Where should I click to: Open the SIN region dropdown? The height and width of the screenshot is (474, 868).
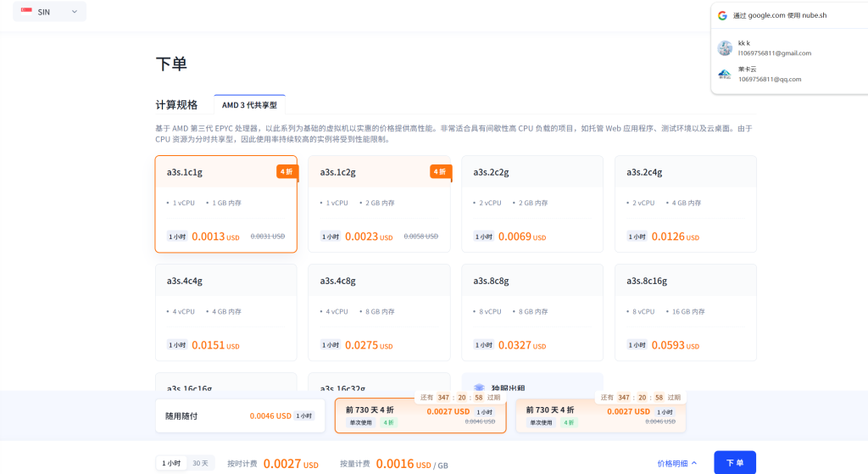click(x=50, y=12)
